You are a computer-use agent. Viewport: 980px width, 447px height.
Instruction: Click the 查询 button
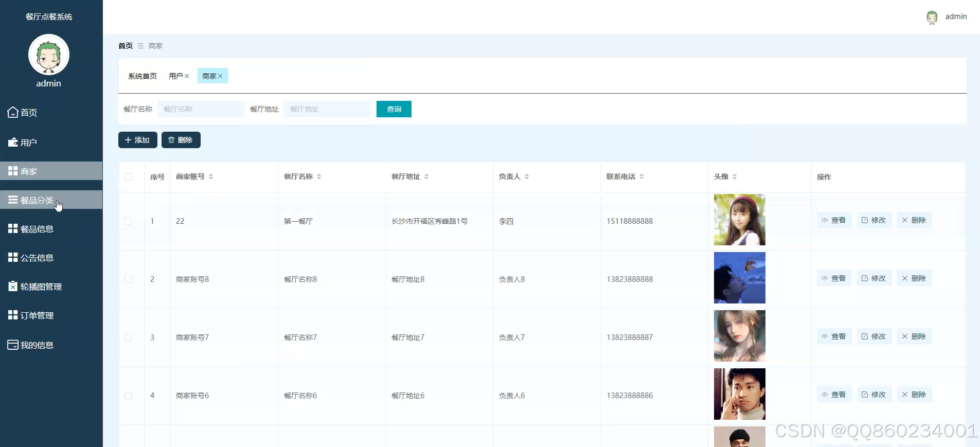[394, 109]
